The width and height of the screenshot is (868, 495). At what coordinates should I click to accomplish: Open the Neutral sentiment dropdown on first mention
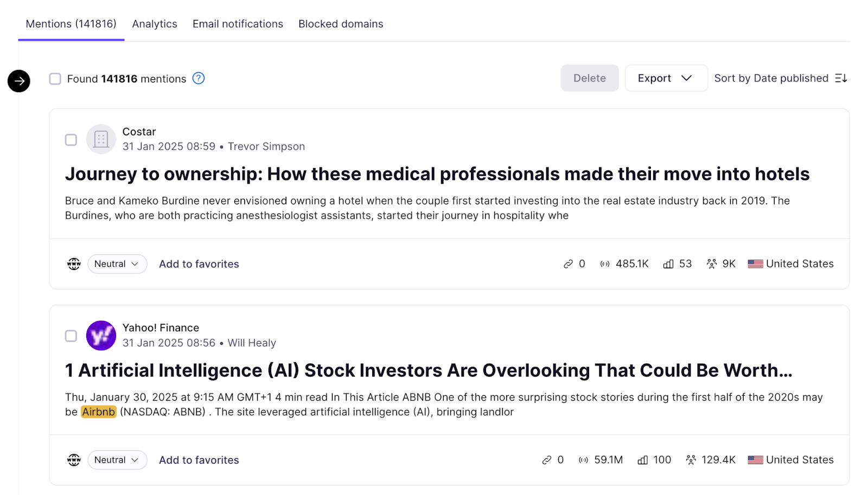click(x=117, y=263)
